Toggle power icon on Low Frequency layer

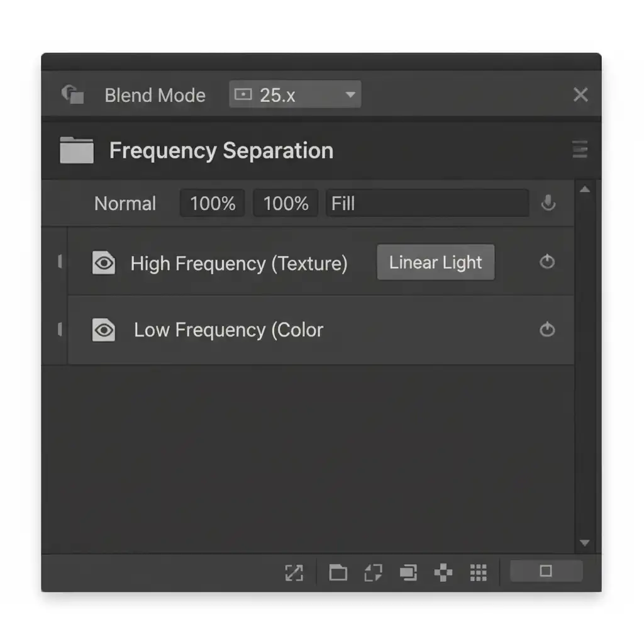(x=547, y=330)
